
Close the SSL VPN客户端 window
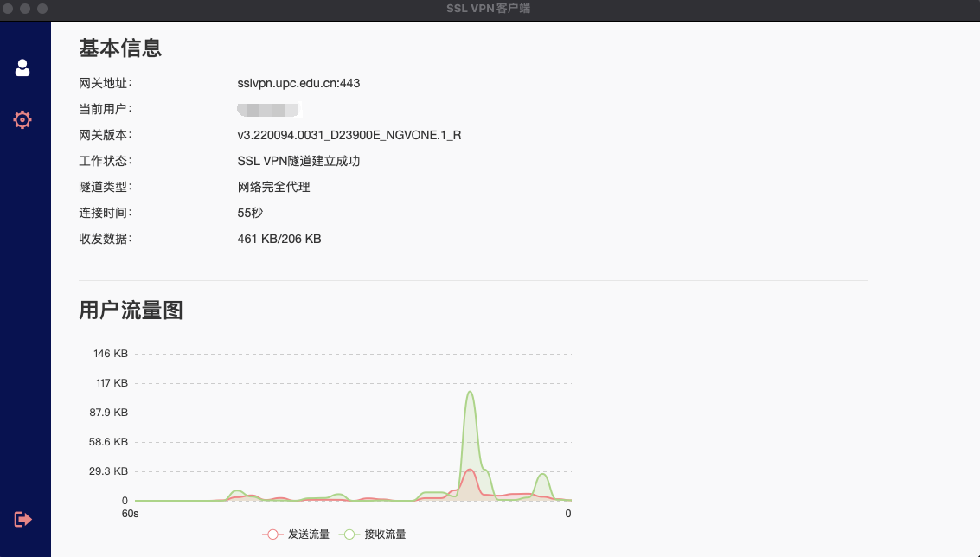pyautogui.click(x=8, y=8)
